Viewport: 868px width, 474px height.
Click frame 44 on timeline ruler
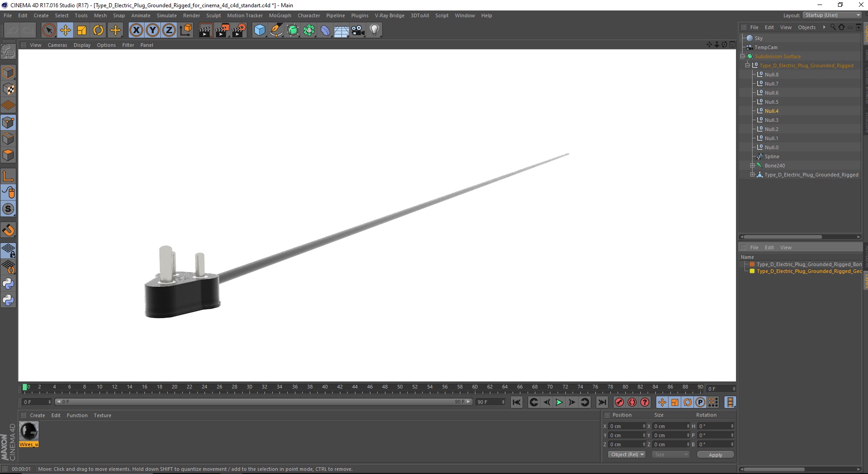[354, 388]
